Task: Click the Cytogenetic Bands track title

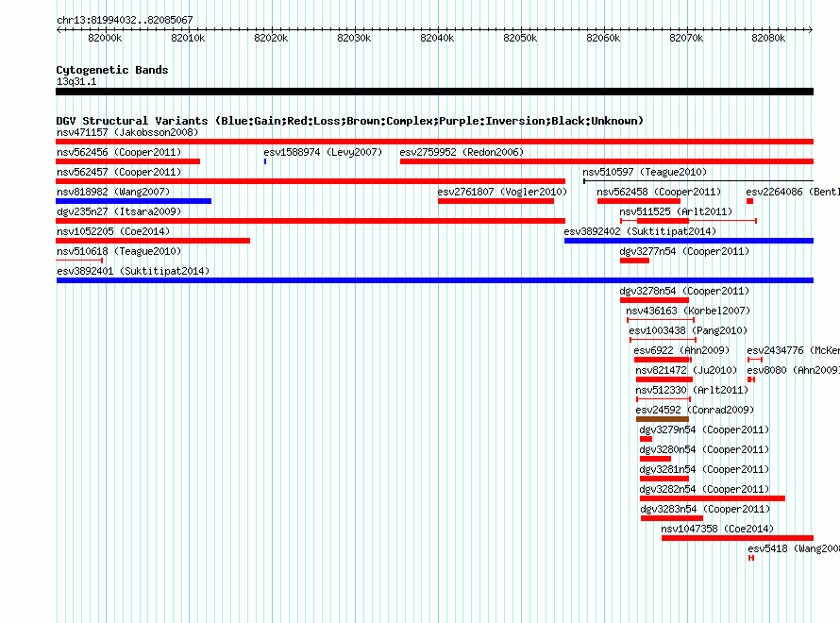Action: (x=112, y=70)
